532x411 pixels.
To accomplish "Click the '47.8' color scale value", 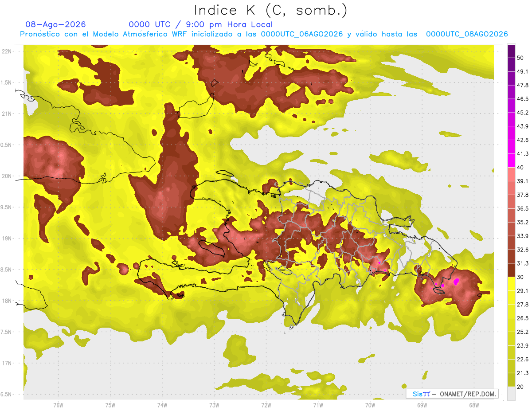I will click(523, 85).
